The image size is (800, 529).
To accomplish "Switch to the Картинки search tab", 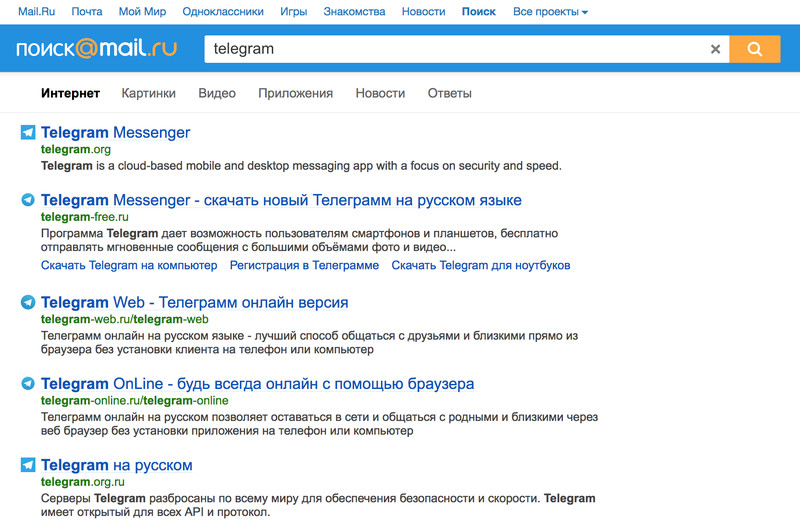I will pos(148,93).
